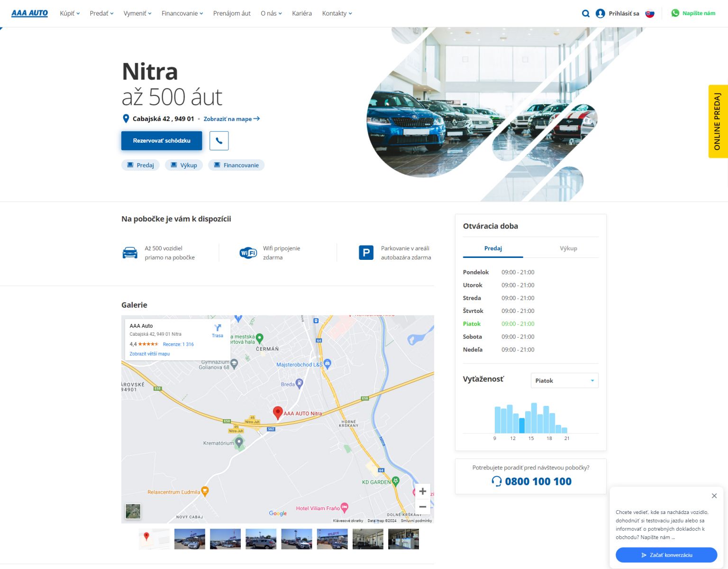This screenshot has height=569, width=728.
Task: Click the Trasa directions icon on map
Action: click(218, 330)
